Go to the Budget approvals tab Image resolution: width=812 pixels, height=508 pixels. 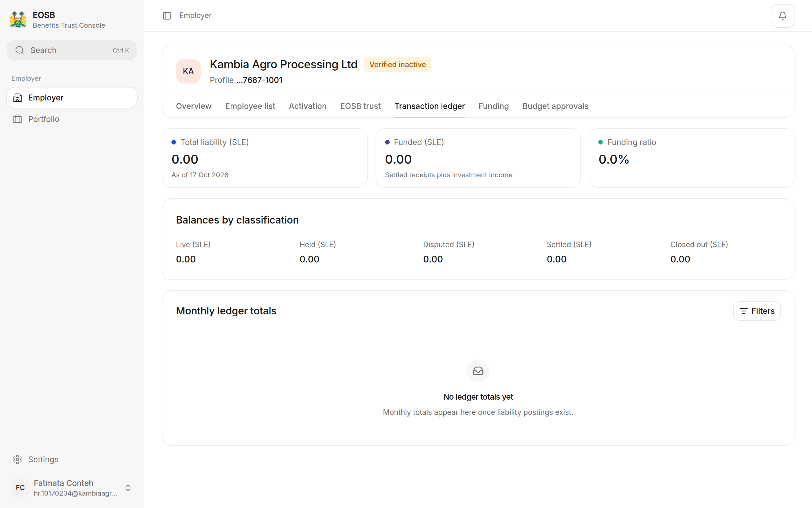click(555, 106)
